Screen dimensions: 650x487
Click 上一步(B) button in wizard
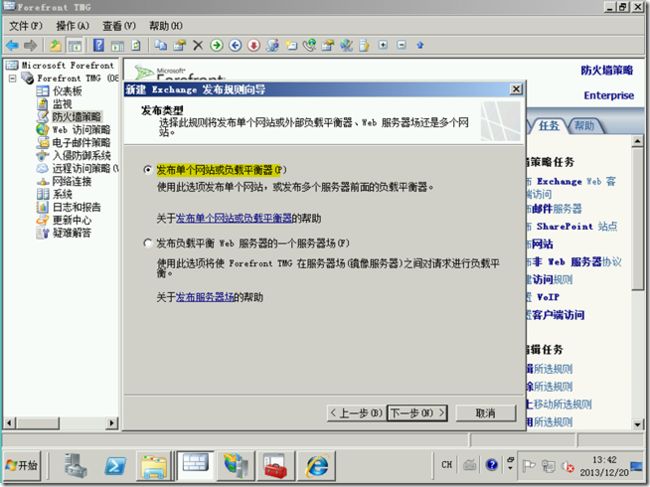(x=357, y=413)
